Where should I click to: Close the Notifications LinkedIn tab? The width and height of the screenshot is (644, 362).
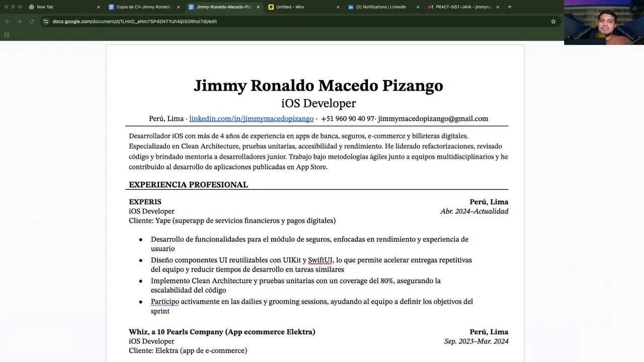[418, 7]
